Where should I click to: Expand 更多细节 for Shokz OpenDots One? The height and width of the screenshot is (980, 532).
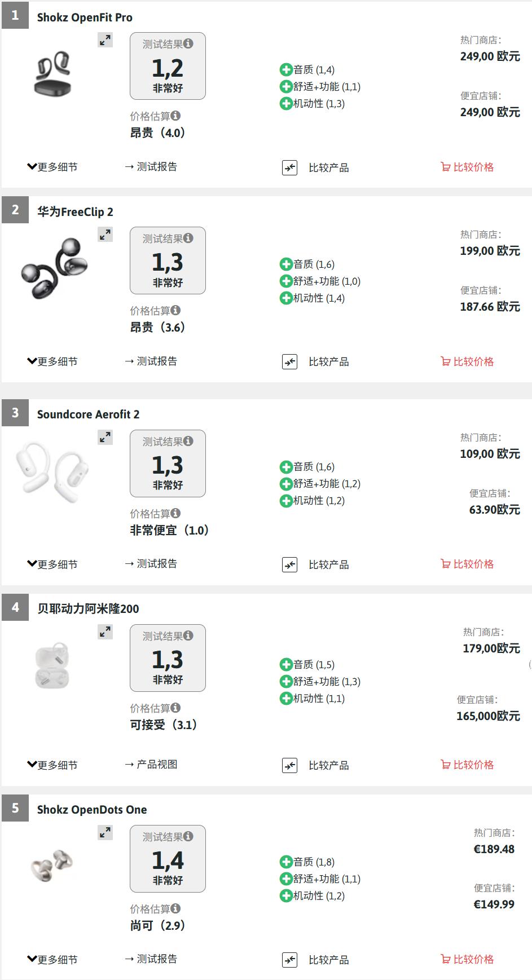pyautogui.click(x=52, y=959)
